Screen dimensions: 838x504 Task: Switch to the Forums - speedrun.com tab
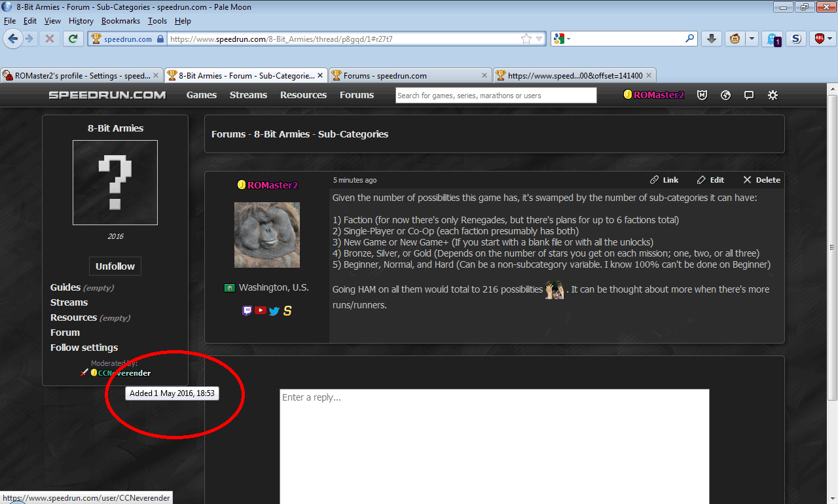[x=410, y=75]
